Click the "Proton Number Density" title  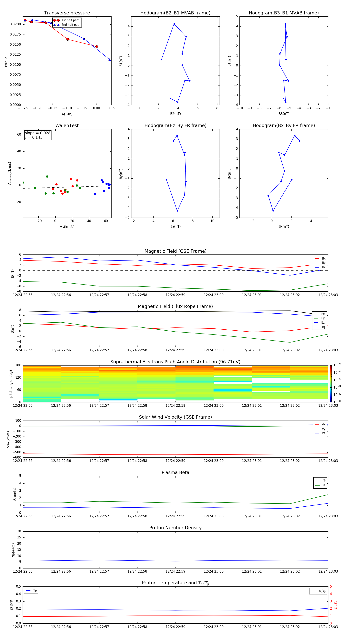pos(175,528)
